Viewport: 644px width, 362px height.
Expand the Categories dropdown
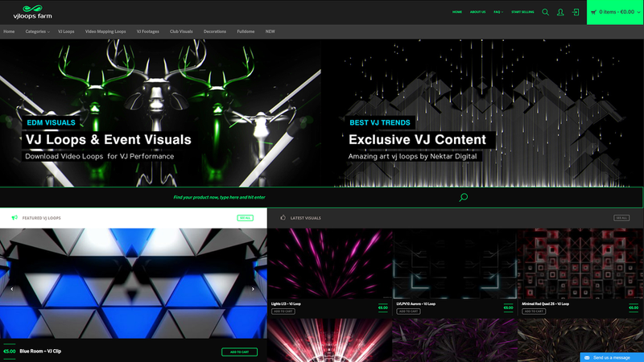[37, 31]
